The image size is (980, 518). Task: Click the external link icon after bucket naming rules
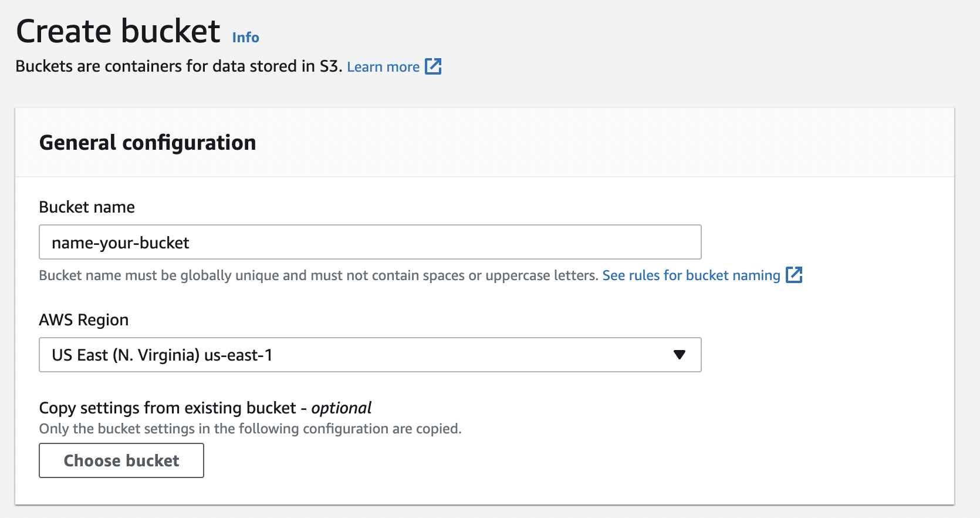[795, 275]
